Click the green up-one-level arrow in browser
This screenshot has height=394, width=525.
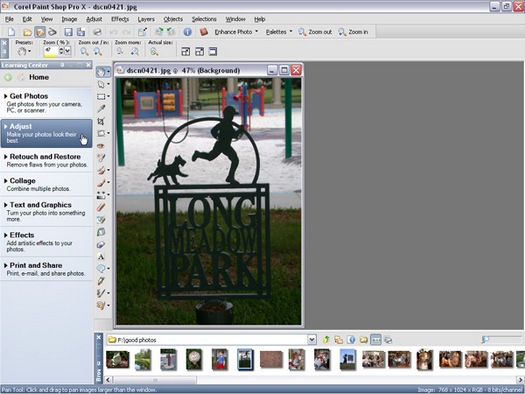326,340
